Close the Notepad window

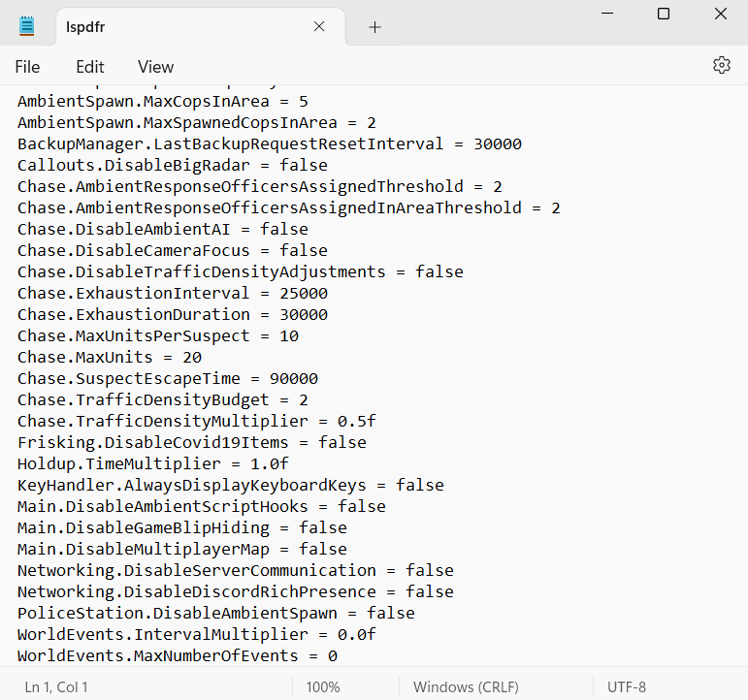click(721, 14)
